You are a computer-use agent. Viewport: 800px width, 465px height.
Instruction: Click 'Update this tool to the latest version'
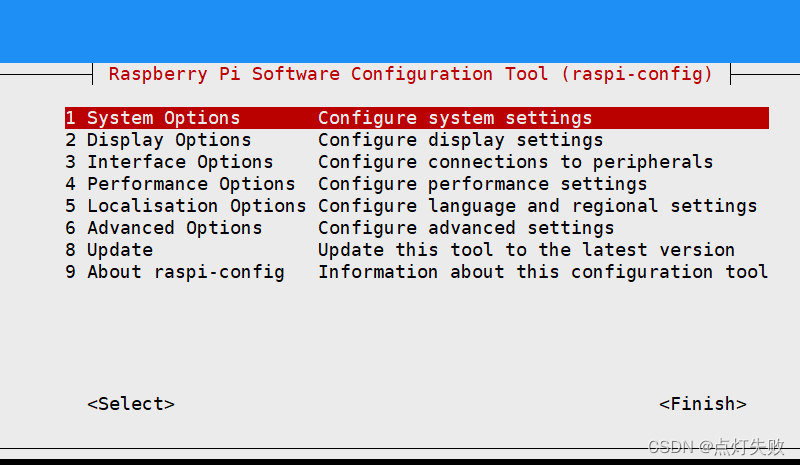[527, 250]
